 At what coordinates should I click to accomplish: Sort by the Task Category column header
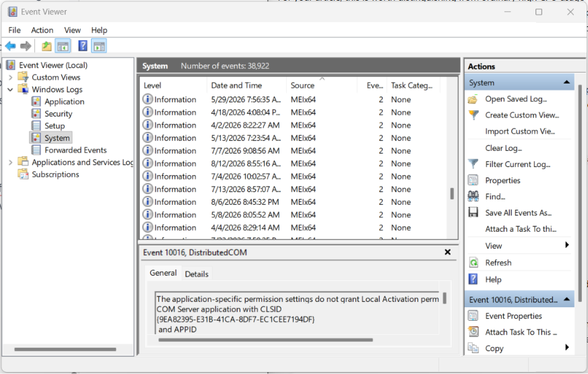(x=414, y=86)
